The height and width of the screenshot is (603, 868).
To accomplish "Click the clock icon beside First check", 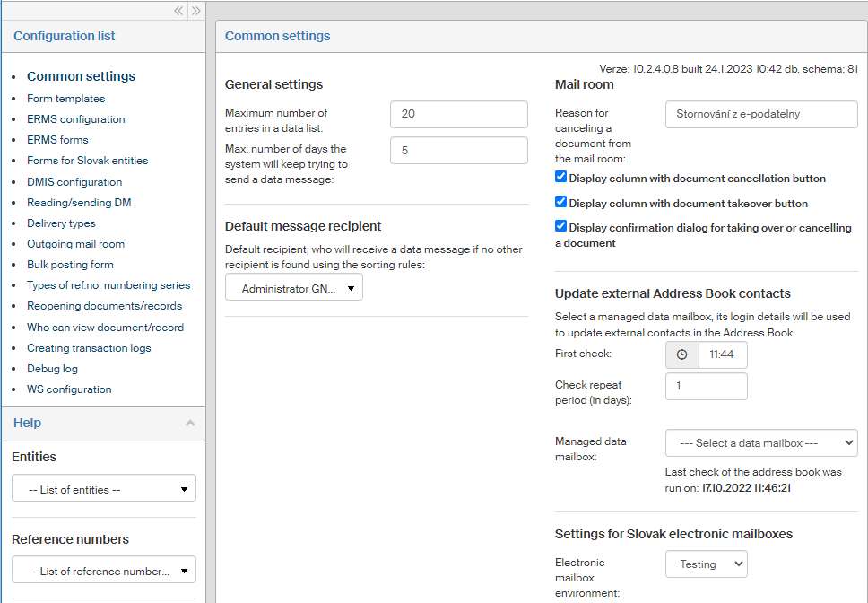I will [x=681, y=354].
